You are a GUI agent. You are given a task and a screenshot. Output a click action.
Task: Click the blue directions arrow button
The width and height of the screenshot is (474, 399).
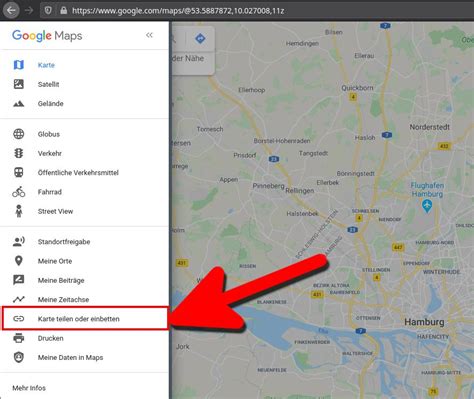point(200,39)
